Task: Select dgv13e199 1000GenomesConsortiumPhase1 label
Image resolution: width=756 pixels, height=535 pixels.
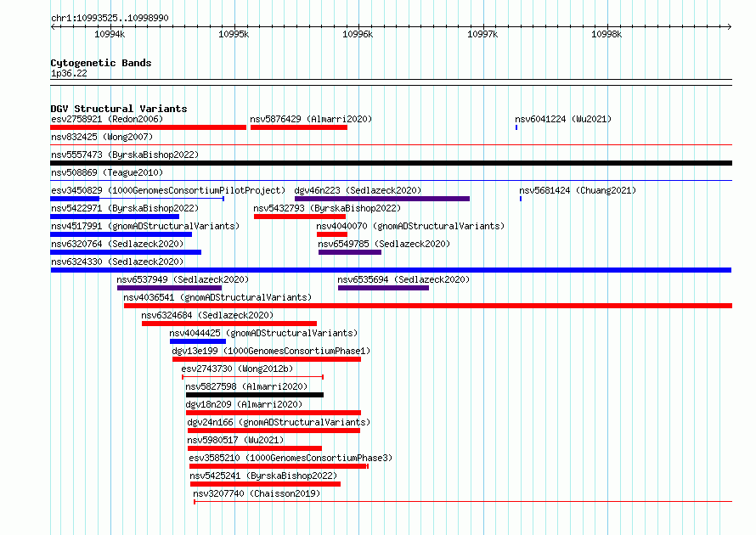Action: coord(272,351)
